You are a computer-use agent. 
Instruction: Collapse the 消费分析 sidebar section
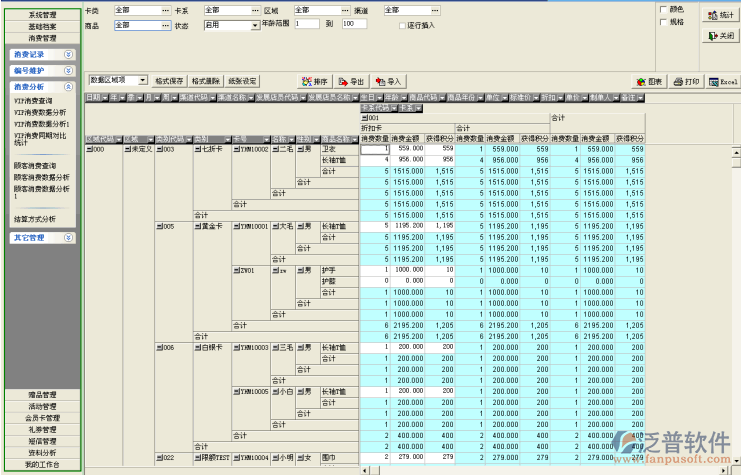coord(68,88)
